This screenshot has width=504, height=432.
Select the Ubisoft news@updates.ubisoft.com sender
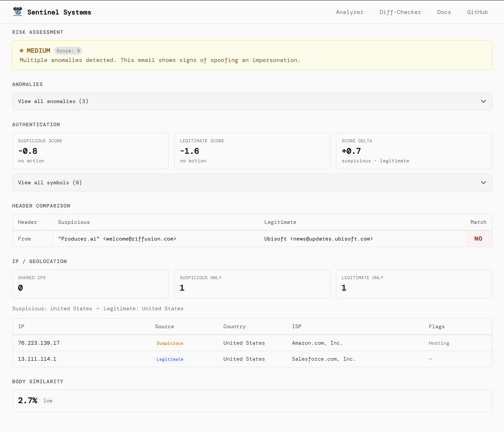(x=318, y=239)
